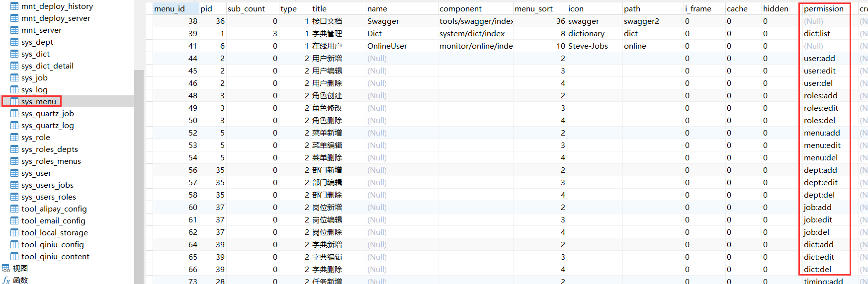Click the permission column header
Image resolution: width=868 pixels, height=284 pixels.
point(830,9)
